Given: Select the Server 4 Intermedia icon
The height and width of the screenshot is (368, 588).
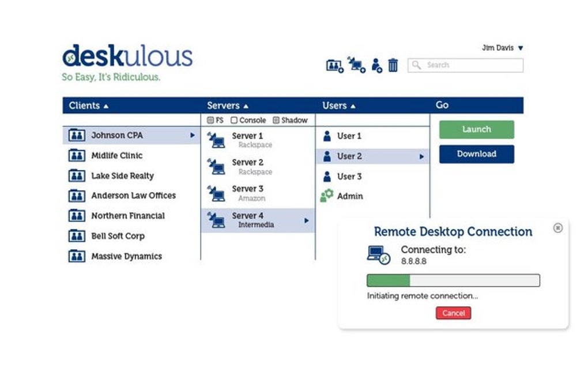Looking at the screenshot, I should coord(216,220).
